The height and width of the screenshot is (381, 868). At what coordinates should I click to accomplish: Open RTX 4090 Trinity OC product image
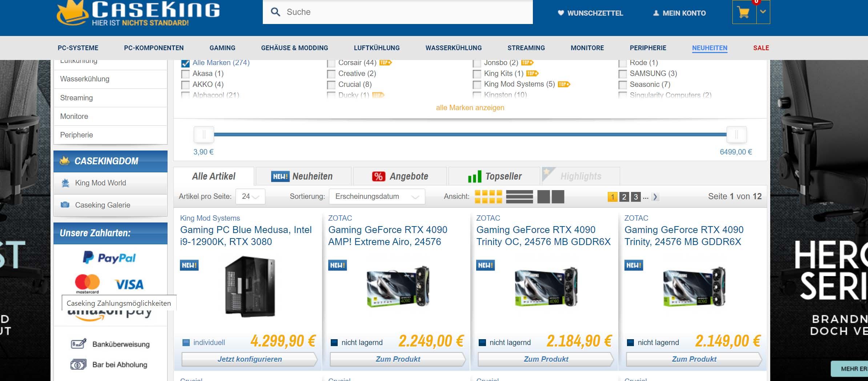pos(546,287)
